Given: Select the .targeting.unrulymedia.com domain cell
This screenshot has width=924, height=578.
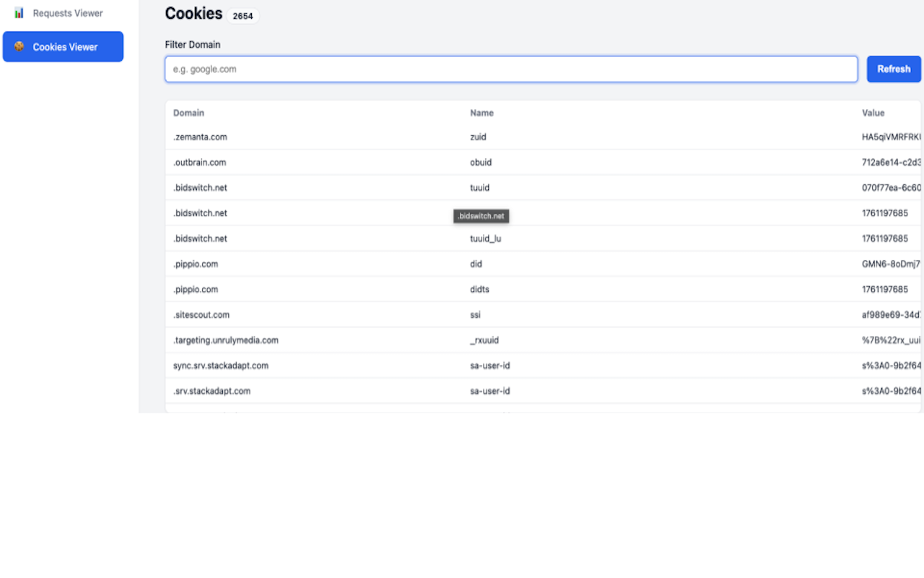Looking at the screenshot, I should click(226, 340).
